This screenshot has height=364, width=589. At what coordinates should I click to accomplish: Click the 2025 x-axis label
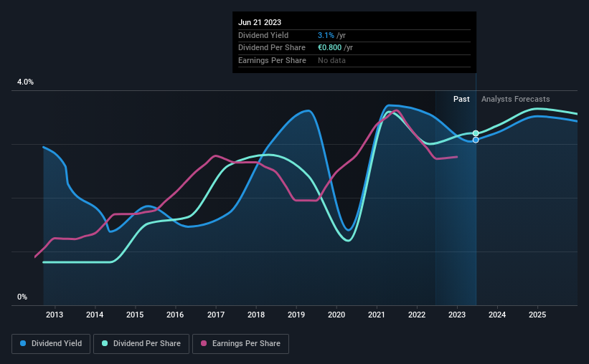coord(537,315)
